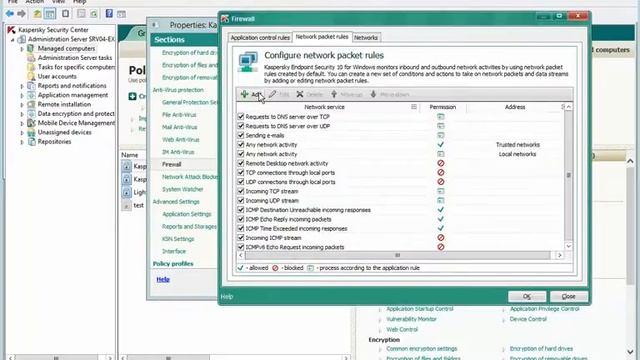Click the Move up arrow icon
This screenshot has height=360, width=640.
click(333, 94)
